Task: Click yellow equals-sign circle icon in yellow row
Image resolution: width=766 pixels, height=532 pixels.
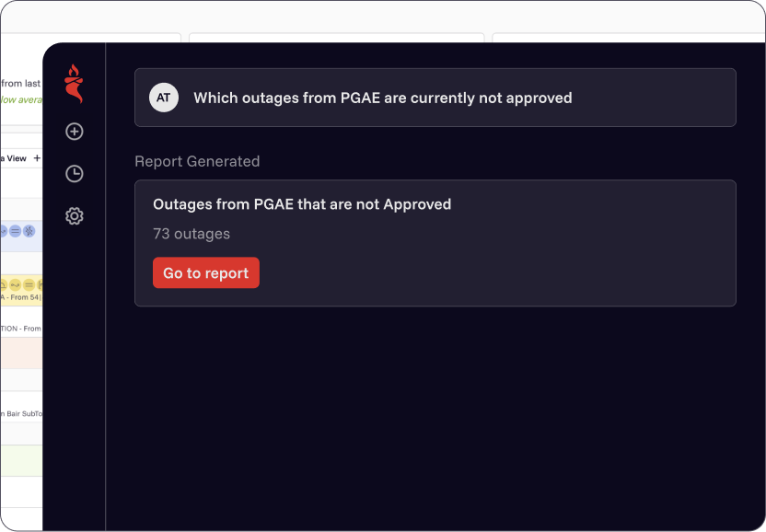Action: click(x=29, y=285)
